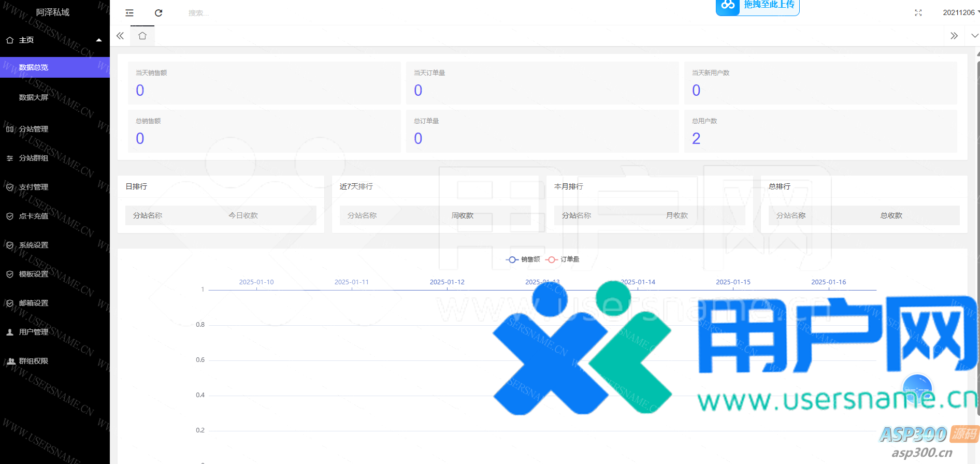Collapse the sidebar with the menu fold icon
The height and width of the screenshot is (464, 980).
click(x=129, y=13)
